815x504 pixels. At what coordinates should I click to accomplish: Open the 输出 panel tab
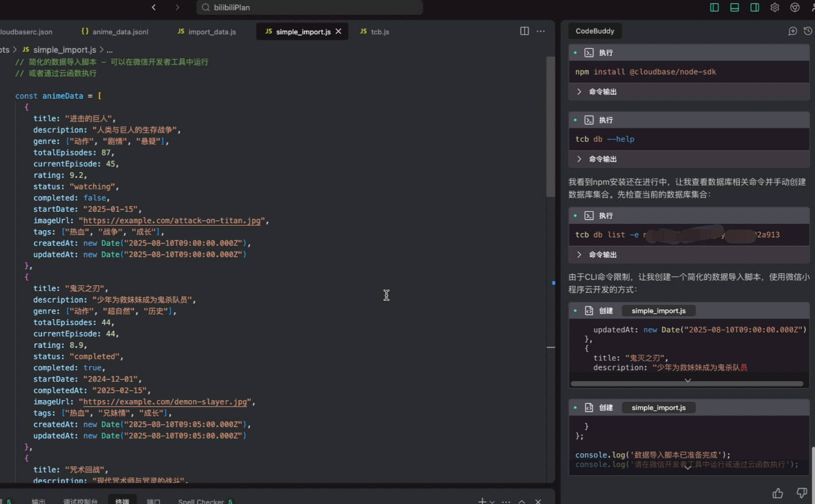(38, 501)
